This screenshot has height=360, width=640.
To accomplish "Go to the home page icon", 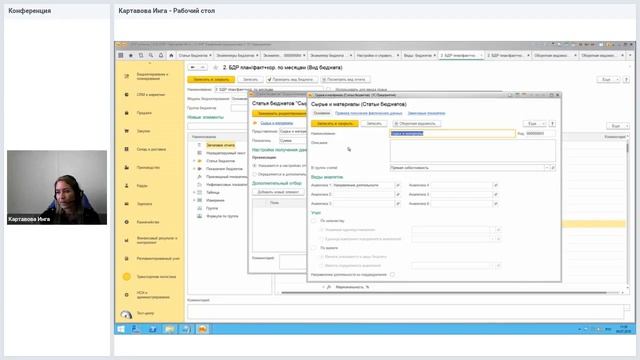I will point(171,55).
